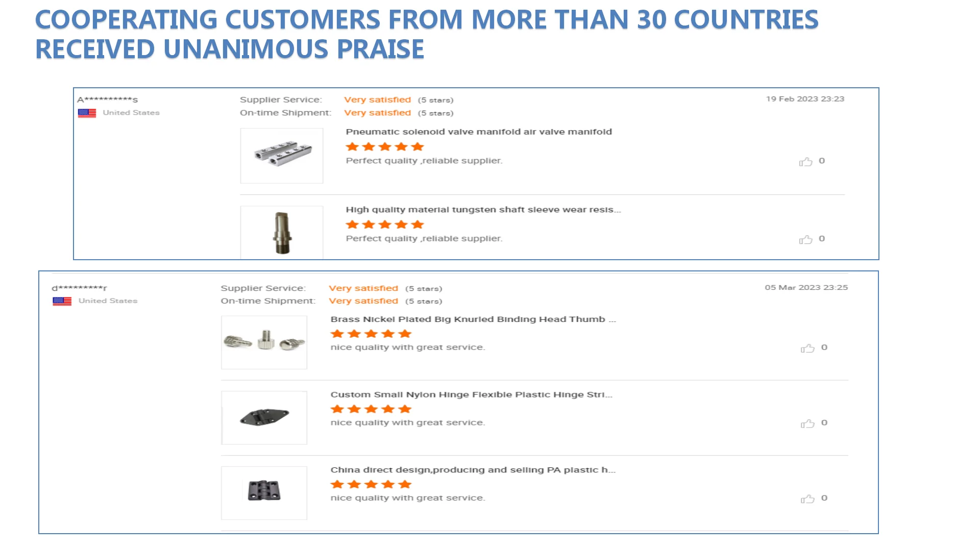Open pneumatic solenoid valve manifold thumbnail

pyautogui.click(x=282, y=156)
